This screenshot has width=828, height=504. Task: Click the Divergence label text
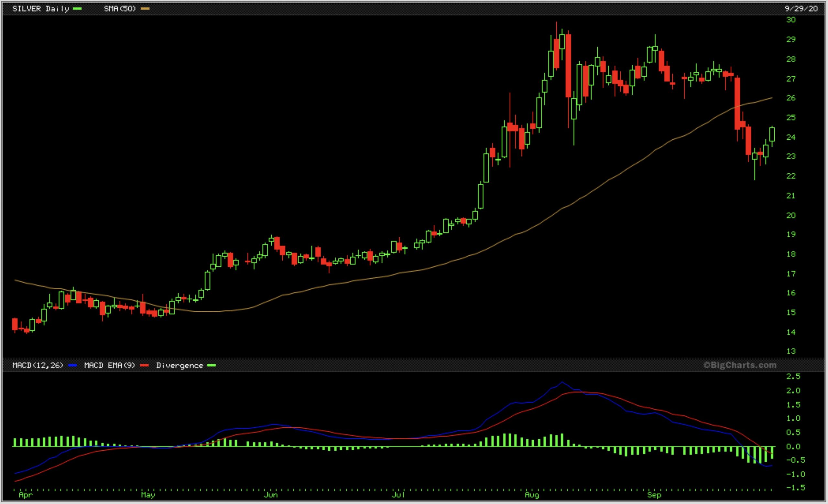[x=180, y=365]
